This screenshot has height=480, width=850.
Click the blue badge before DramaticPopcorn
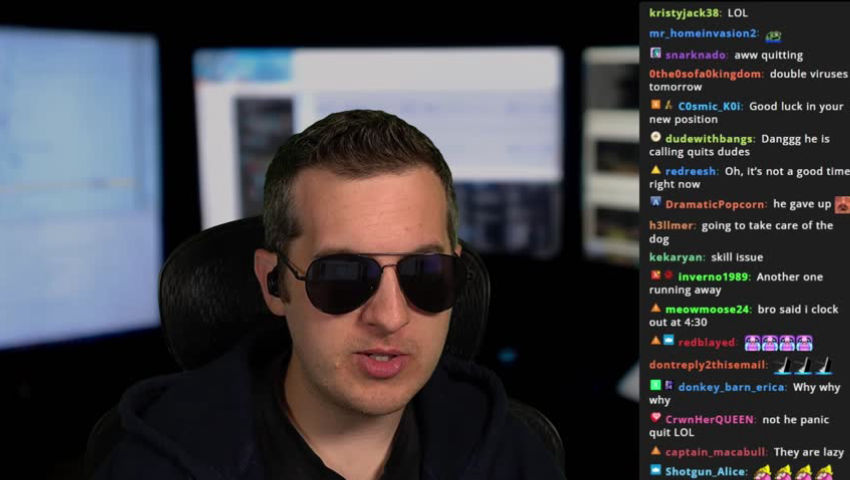point(655,202)
